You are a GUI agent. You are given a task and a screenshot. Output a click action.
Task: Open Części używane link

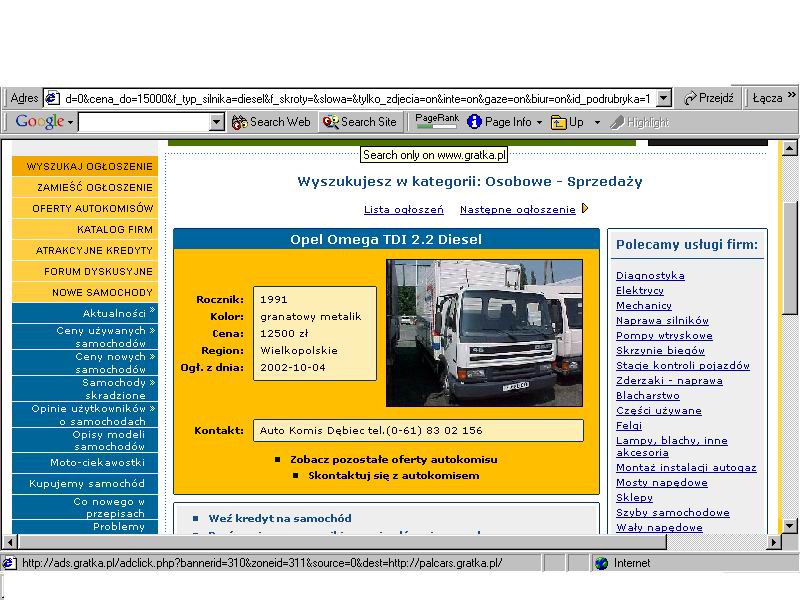pyautogui.click(x=659, y=411)
